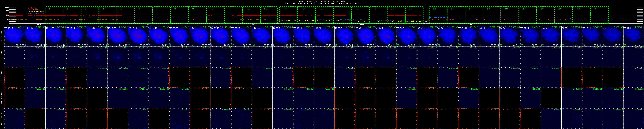
Task: Click the xyoffset value in the header
Action: (304, 3)
